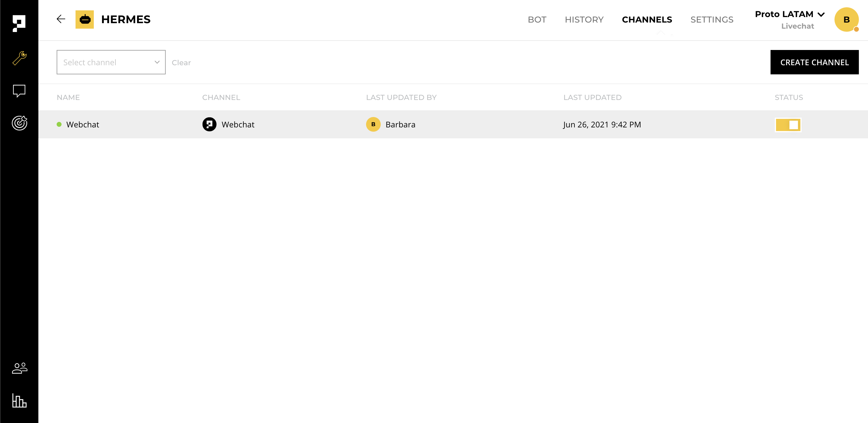Switch to the BOT tab
This screenshot has height=423, width=868.
(537, 20)
